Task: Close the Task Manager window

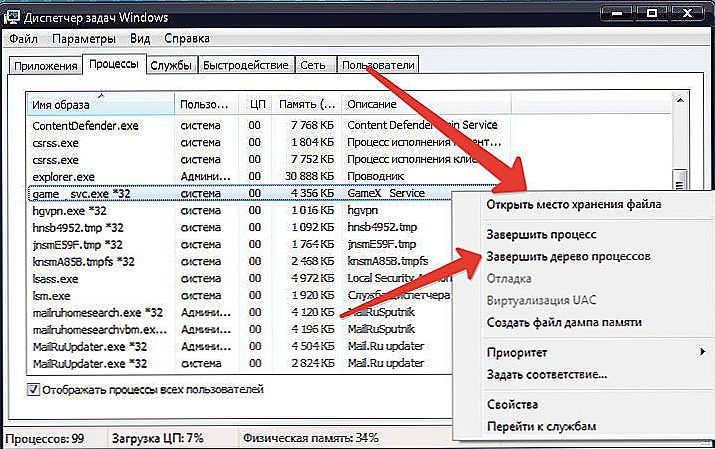Action: coord(688,13)
